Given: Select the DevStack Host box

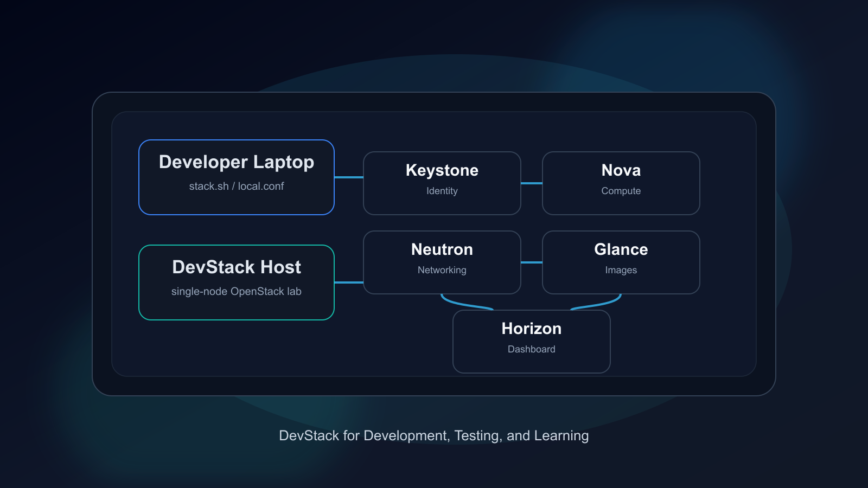Looking at the screenshot, I should pos(237,282).
